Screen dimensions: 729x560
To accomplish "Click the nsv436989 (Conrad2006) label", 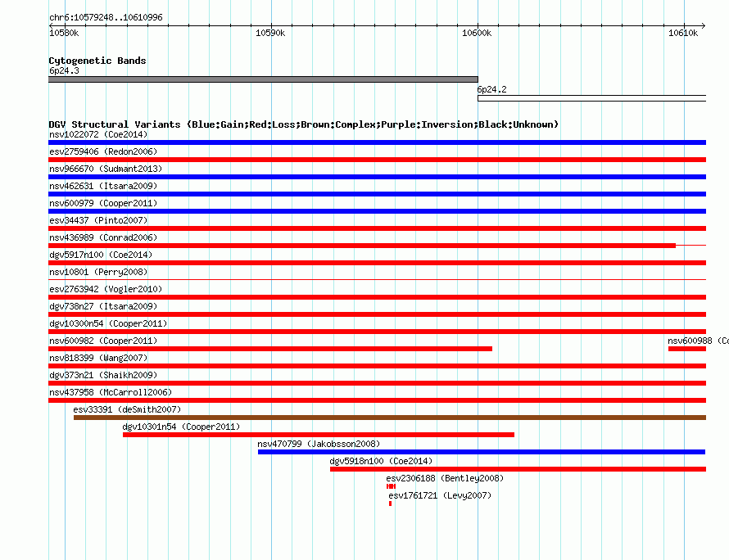I will pyautogui.click(x=103, y=238).
